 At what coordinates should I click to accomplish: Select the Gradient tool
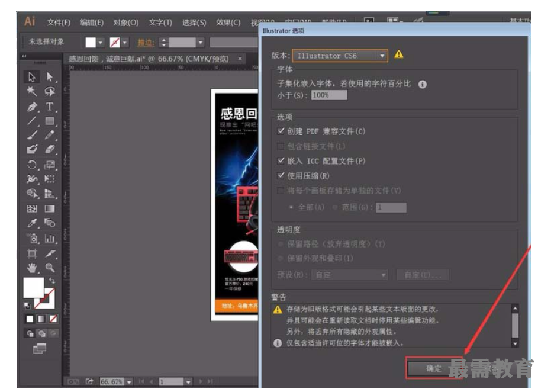50,208
